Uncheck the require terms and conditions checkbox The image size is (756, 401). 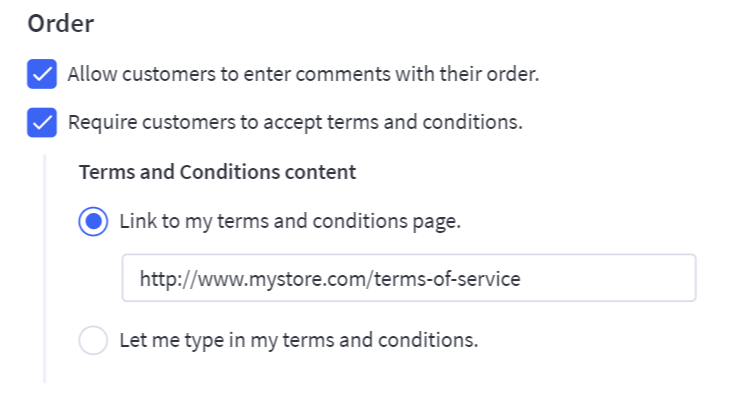click(42, 123)
